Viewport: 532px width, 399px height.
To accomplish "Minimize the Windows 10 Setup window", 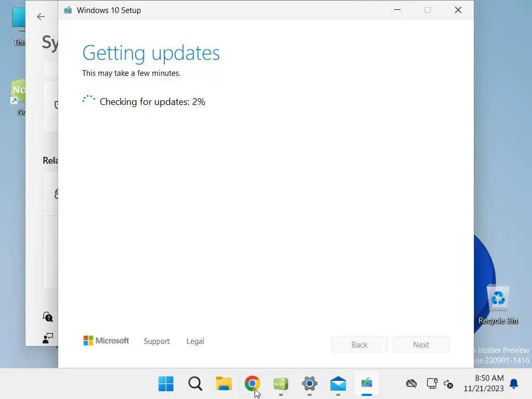I will (x=397, y=10).
